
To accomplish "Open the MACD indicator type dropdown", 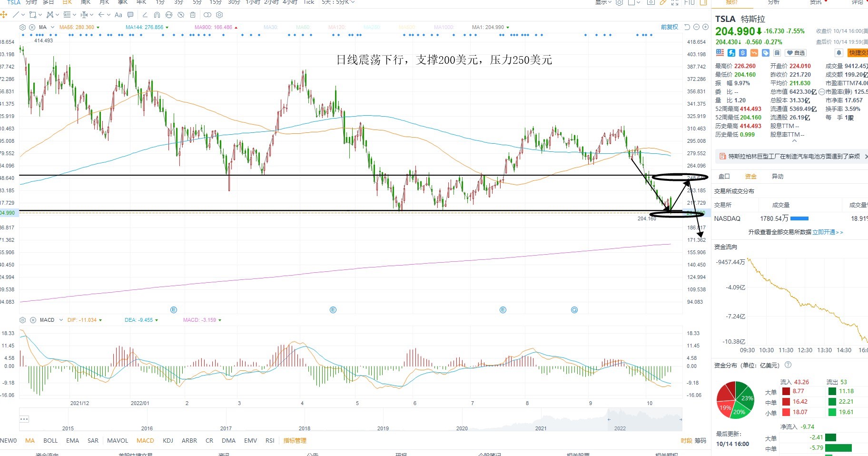I will point(61,320).
